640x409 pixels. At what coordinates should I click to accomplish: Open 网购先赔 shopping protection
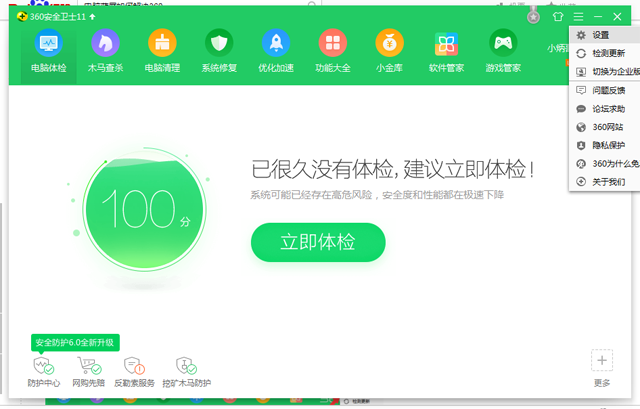tap(89, 372)
